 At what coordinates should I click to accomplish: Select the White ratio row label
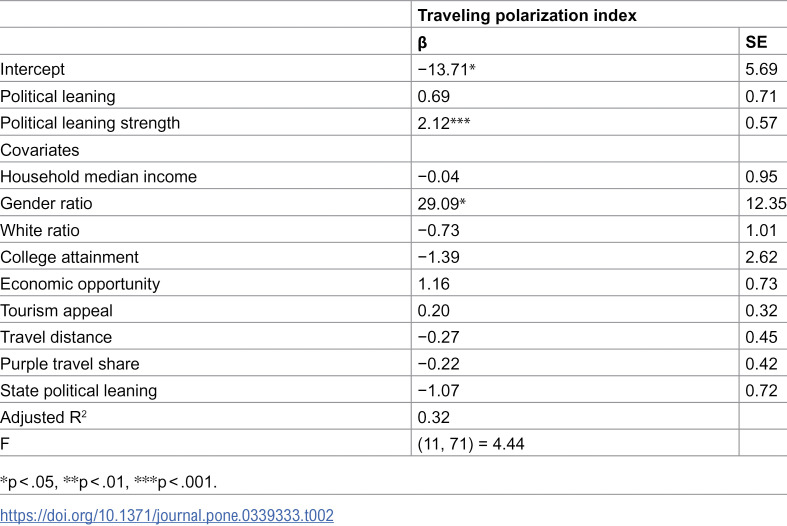(x=40, y=230)
